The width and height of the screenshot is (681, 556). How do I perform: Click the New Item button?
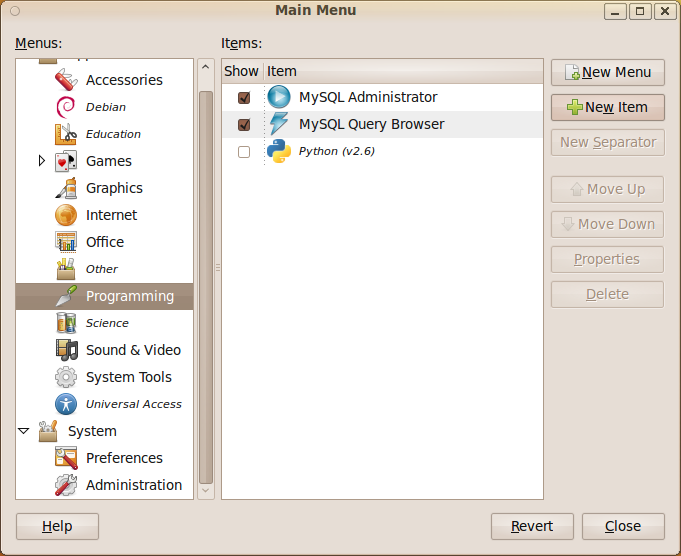tap(608, 107)
